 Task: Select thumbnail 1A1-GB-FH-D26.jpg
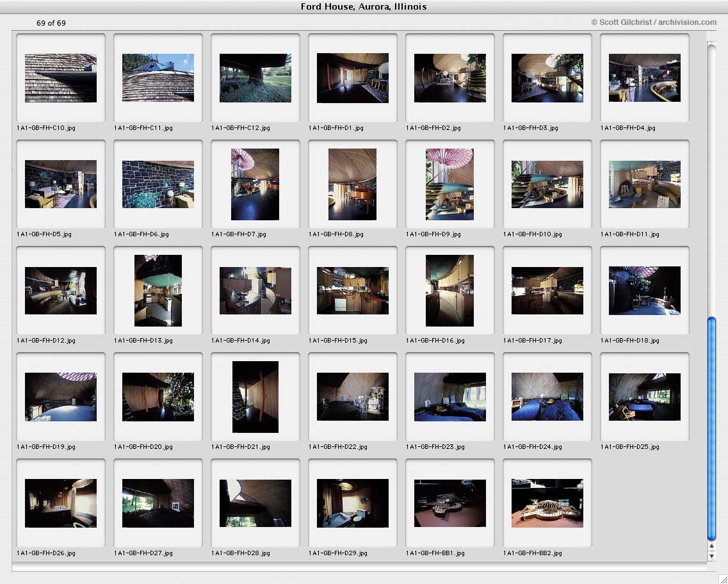click(x=61, y=503)
